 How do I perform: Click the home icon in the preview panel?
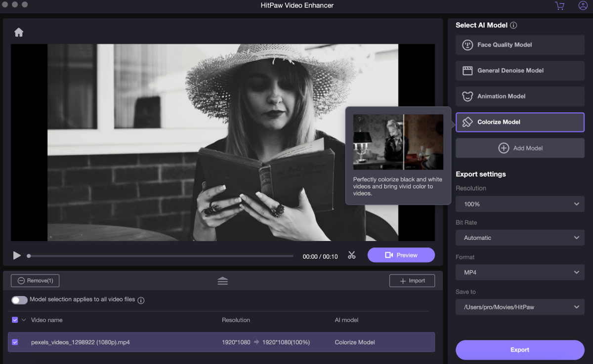pos(19,32)
